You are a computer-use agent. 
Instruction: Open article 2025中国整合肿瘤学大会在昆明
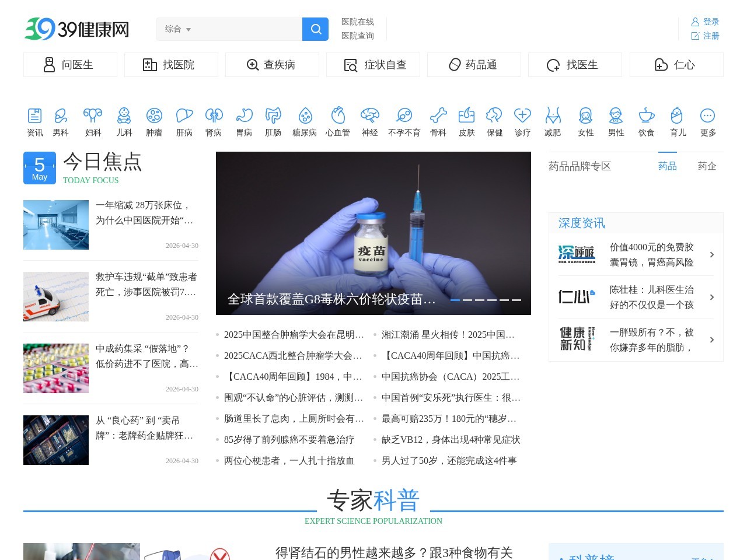coord(294,335)
